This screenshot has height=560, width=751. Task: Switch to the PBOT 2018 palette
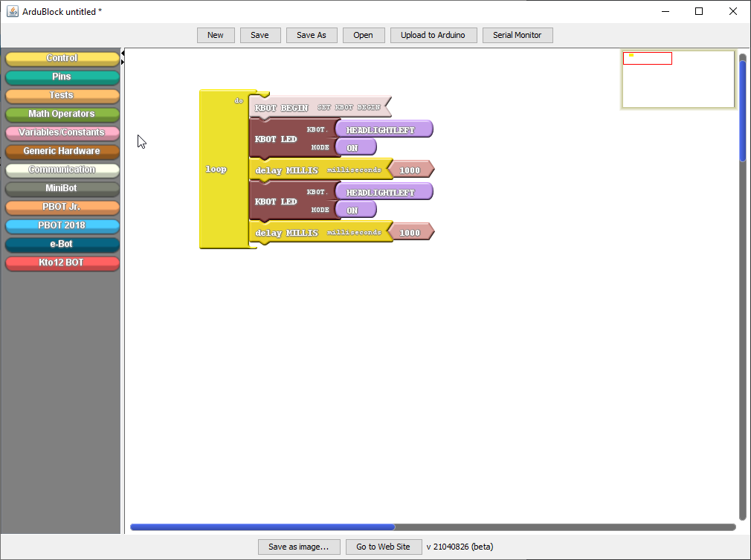coord(62,225)
